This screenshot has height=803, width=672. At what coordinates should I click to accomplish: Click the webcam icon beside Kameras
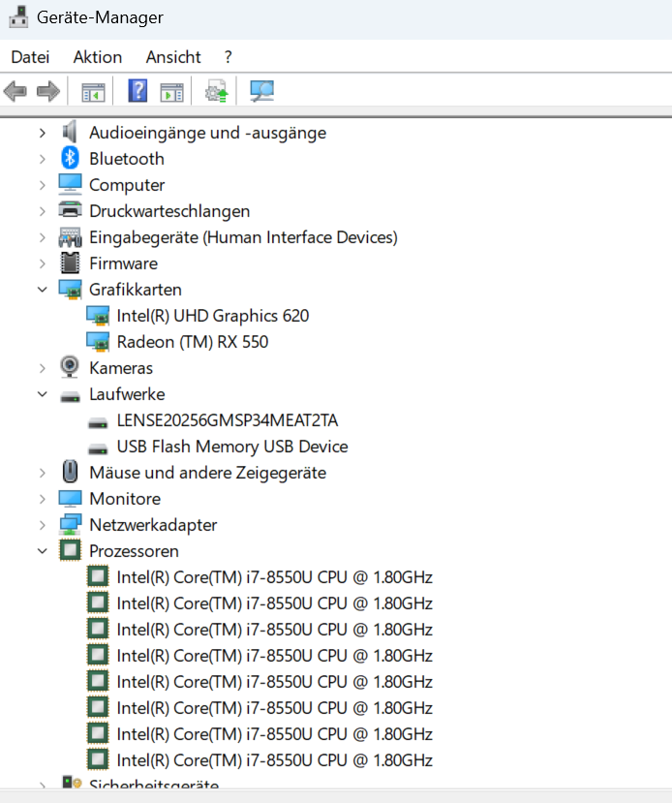pos(70,367)
